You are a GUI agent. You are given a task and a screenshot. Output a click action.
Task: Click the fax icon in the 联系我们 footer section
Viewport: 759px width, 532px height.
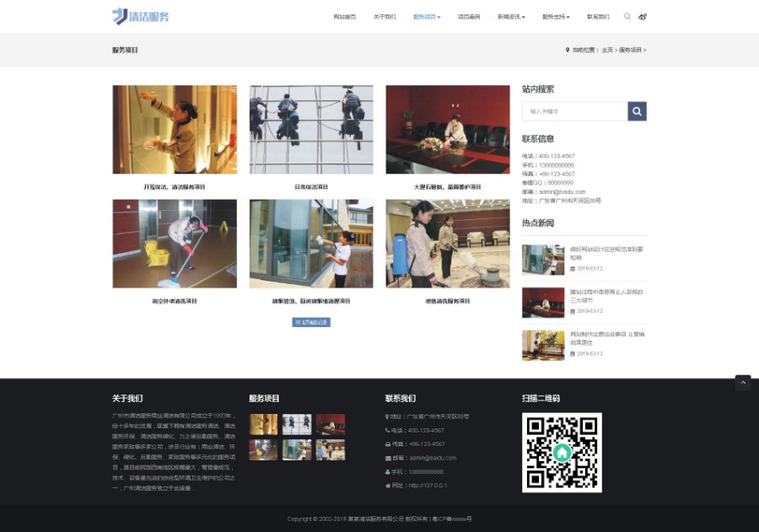click(387, 443)
